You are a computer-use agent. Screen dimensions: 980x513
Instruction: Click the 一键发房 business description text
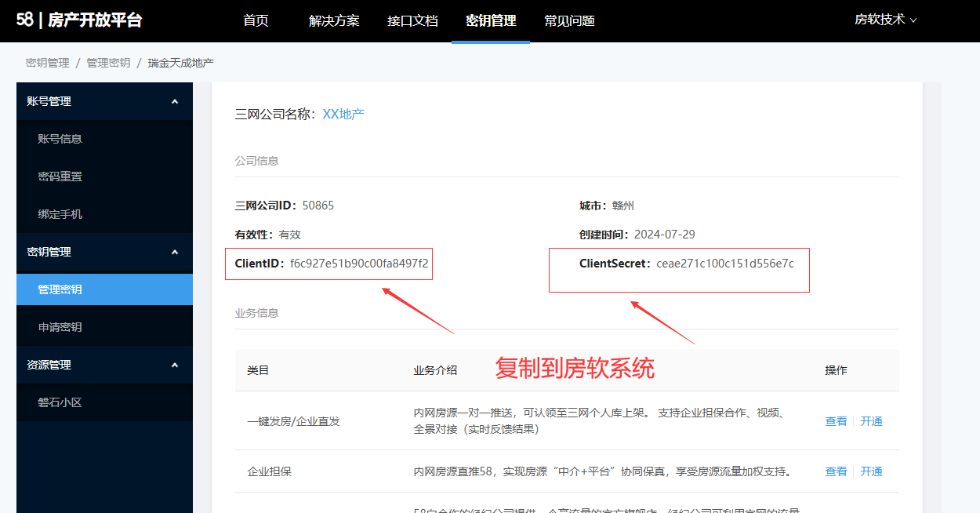pos(599,421)
